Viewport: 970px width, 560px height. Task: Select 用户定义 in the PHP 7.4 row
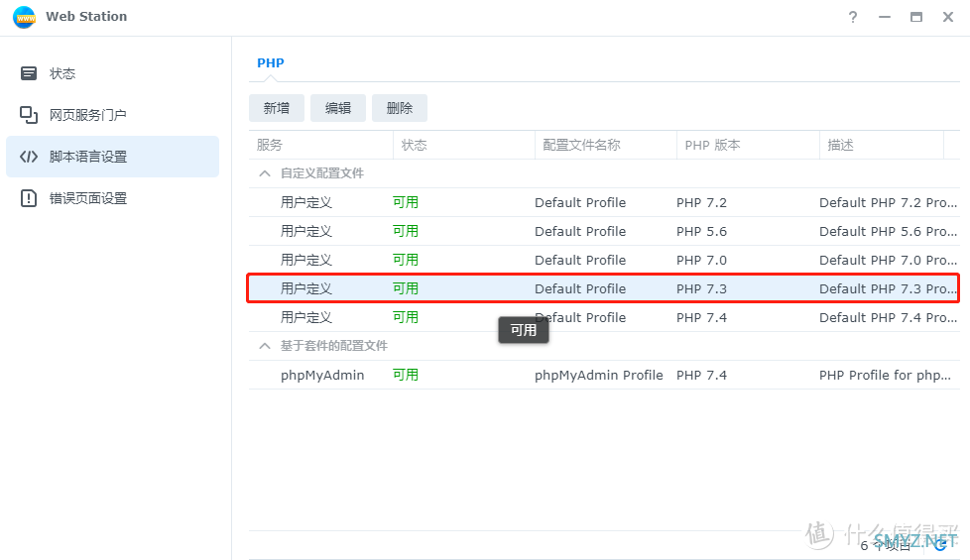point(306,318)
